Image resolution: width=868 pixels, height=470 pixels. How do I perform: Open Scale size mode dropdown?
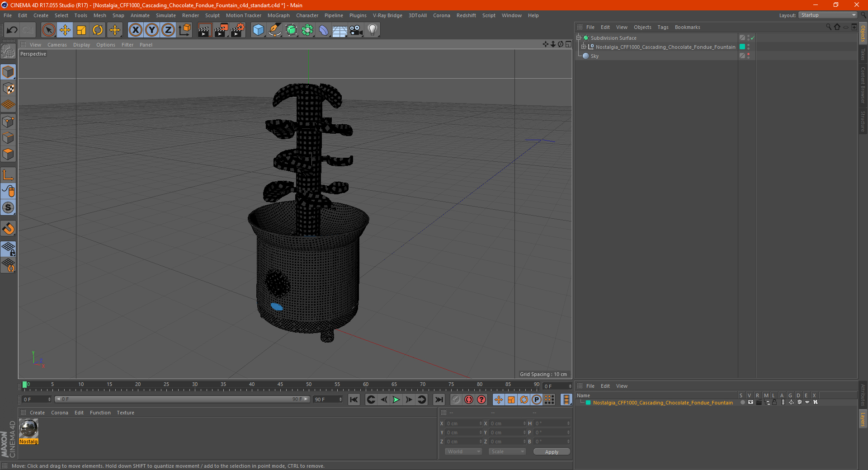tap(507, 451)
